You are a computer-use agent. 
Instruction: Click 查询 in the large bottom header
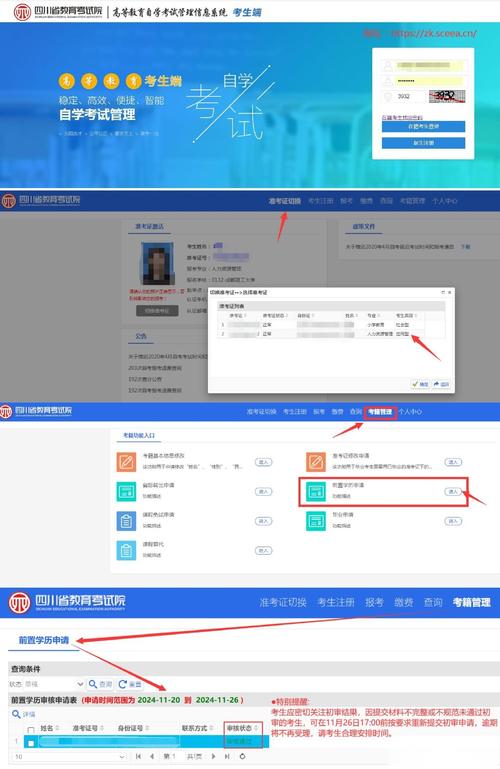(433, 602)
